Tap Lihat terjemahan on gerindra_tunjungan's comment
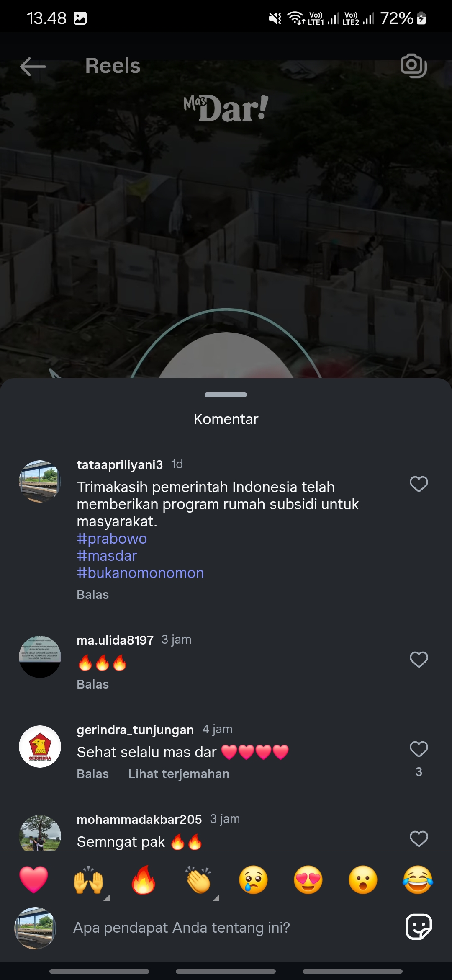The image size is (452, 980). point(179,774)
